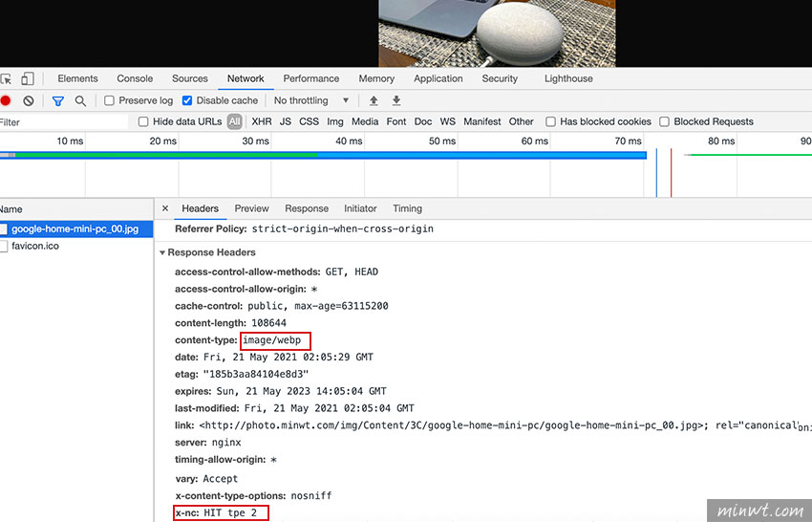
Task: Close the request details pane
Action: (x=165, y=208)
